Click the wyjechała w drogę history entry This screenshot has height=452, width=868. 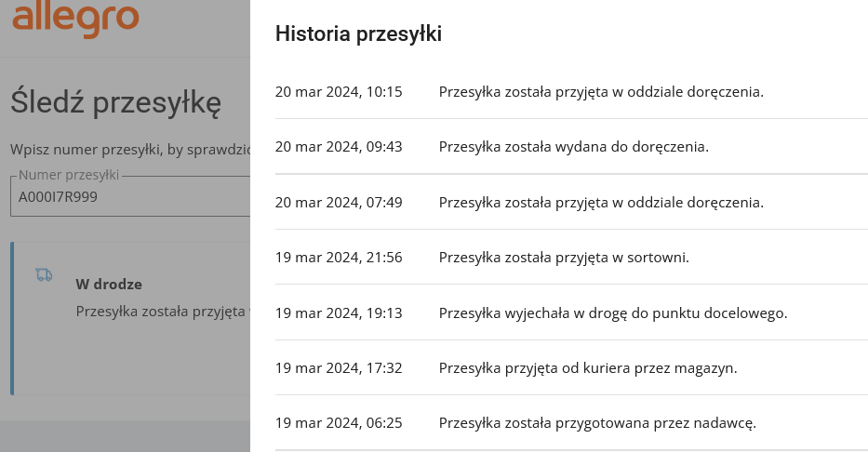tap(612, 312)
